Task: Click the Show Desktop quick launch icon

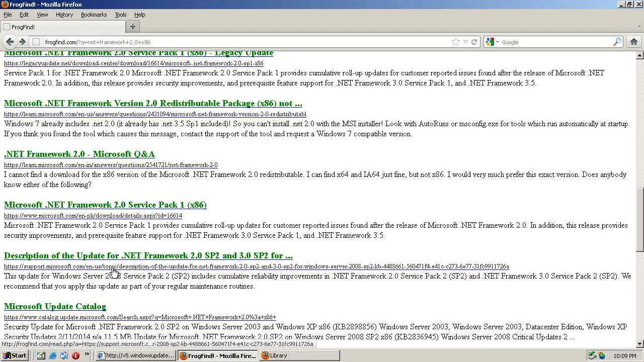Action: [41, 355]
